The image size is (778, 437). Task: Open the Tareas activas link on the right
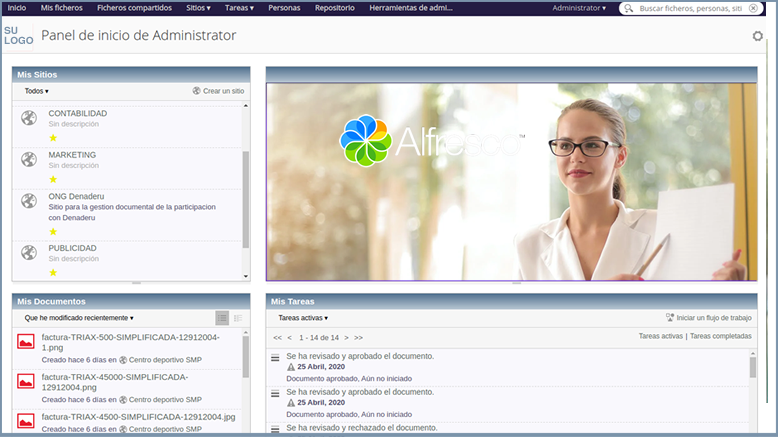pos(660,336)
